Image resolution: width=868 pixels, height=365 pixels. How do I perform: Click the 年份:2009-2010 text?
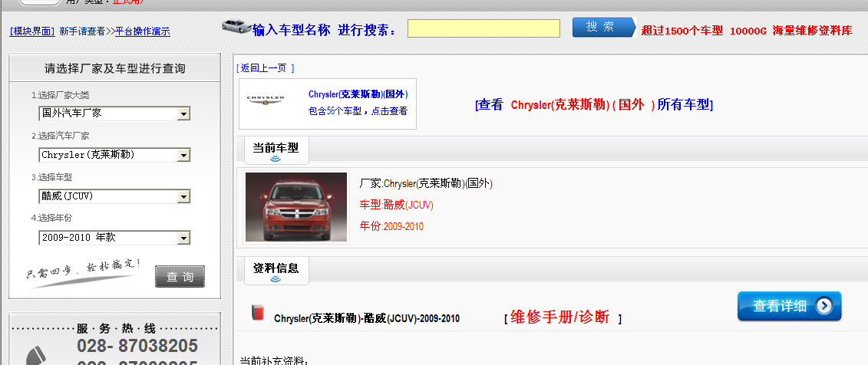click(391, 226)
